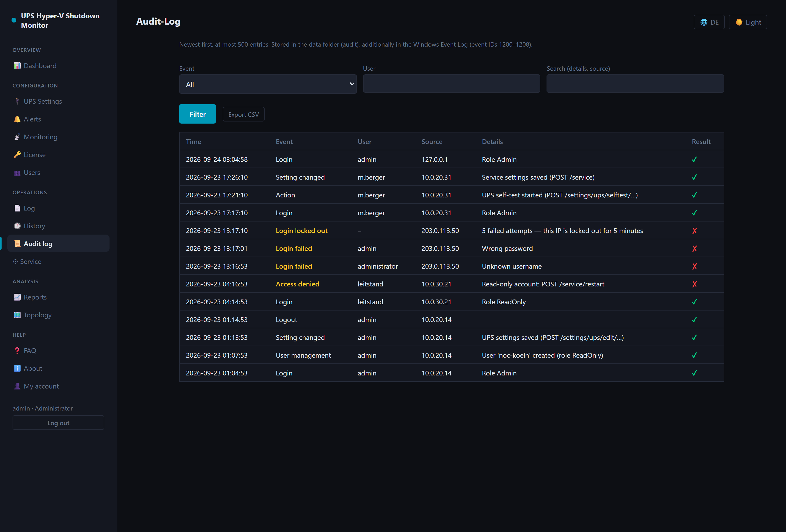Focus the Search details, source field
This screenshot has width=786, height=532.
click(635, 84)
